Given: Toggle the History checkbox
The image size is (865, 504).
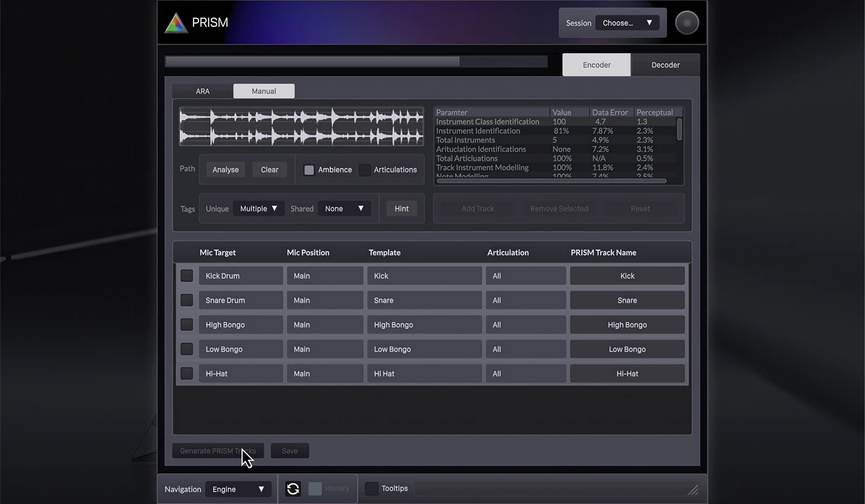Looking at the screenshot, I should tap(315, 488).
